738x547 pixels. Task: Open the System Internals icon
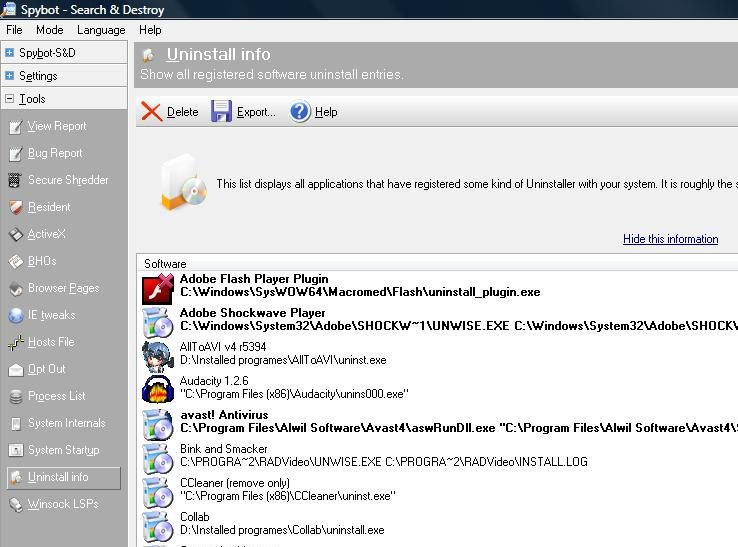(15, 424)
